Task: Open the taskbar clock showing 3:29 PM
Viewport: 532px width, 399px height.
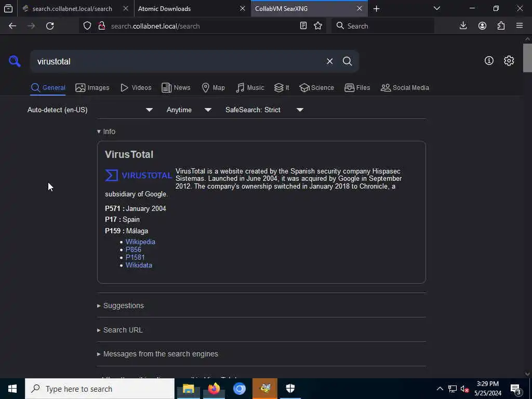Action: (x=487, y=389)
